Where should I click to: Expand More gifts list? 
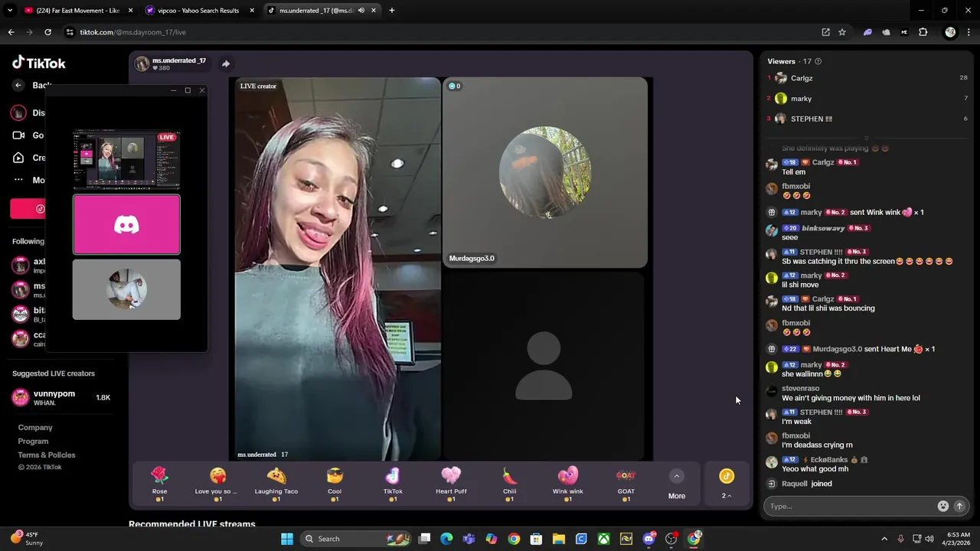pos(677,485)
